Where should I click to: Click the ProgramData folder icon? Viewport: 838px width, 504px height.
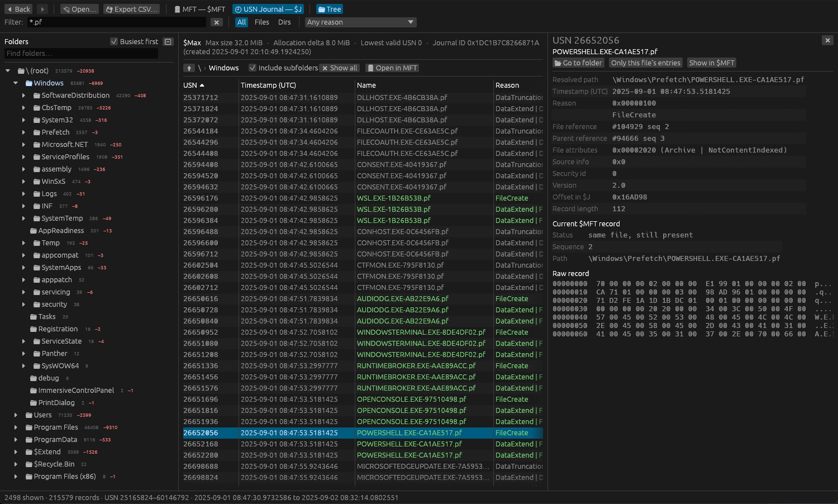tap(29, 440)
